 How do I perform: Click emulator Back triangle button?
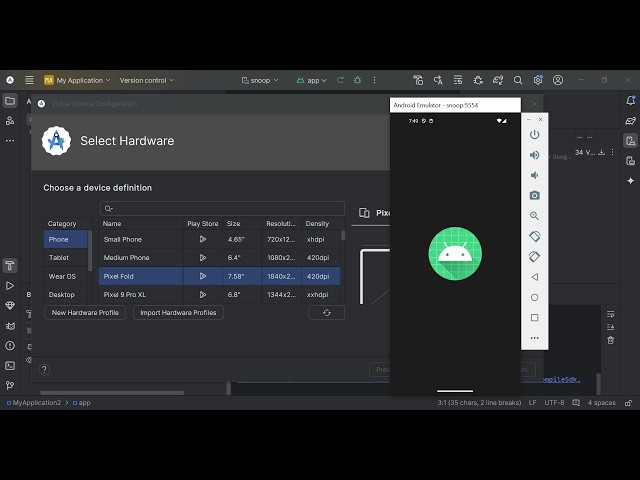click(x=535, y=277)
